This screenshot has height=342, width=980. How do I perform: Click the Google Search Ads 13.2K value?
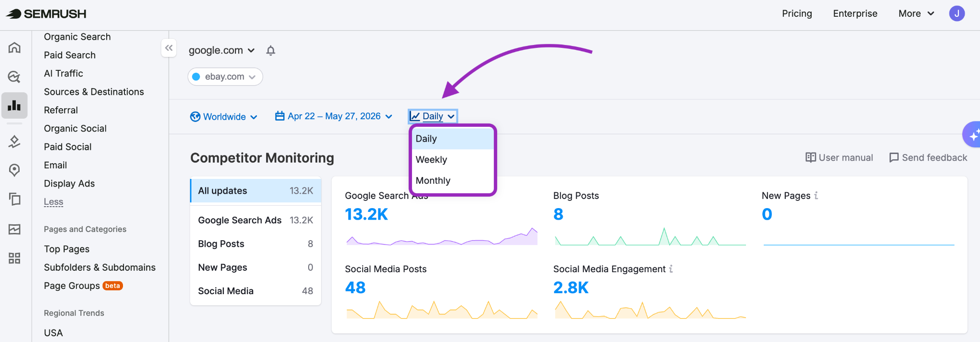(x=367, y=214)
